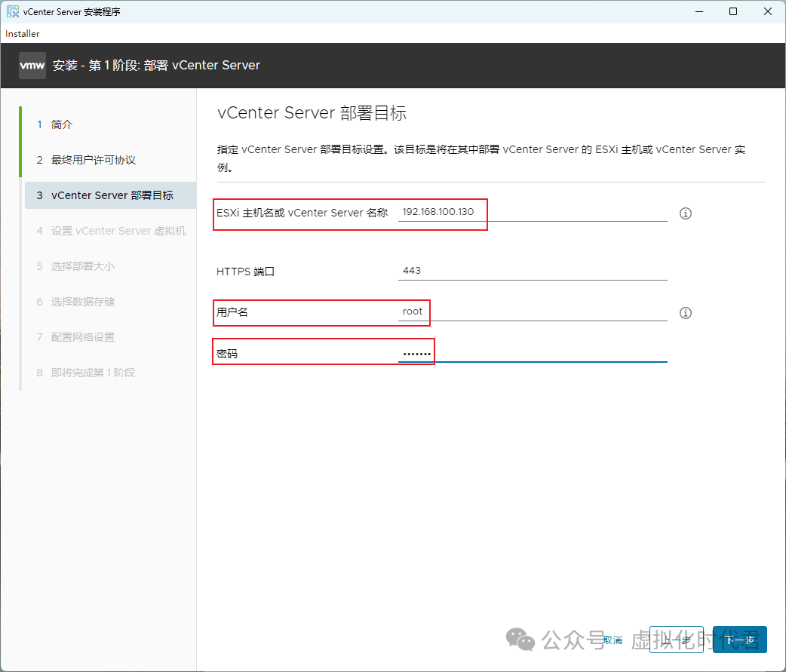Click the 密码 label
The width and height of the screenshot is (786, 672).
227,354
